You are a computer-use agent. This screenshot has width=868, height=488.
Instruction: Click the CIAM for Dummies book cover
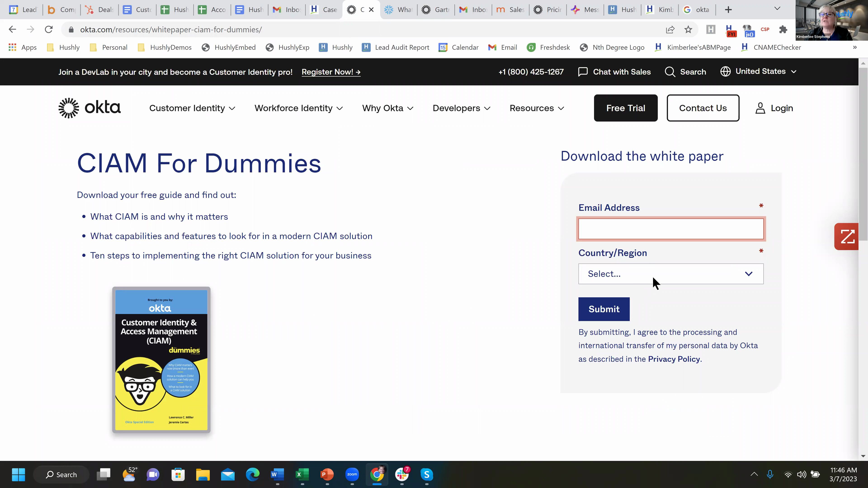point(161,360)
